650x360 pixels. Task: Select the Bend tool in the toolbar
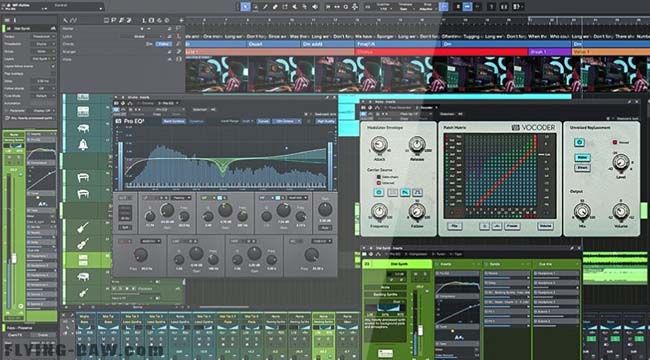click(305, 6)
